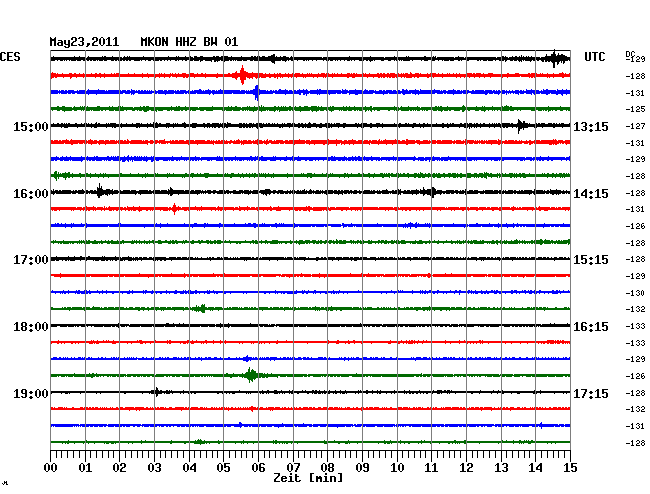Click the -133 DC value in the 16:15 row
The width and height of the screenshot is (650, 494).
[x=635, y=326]
